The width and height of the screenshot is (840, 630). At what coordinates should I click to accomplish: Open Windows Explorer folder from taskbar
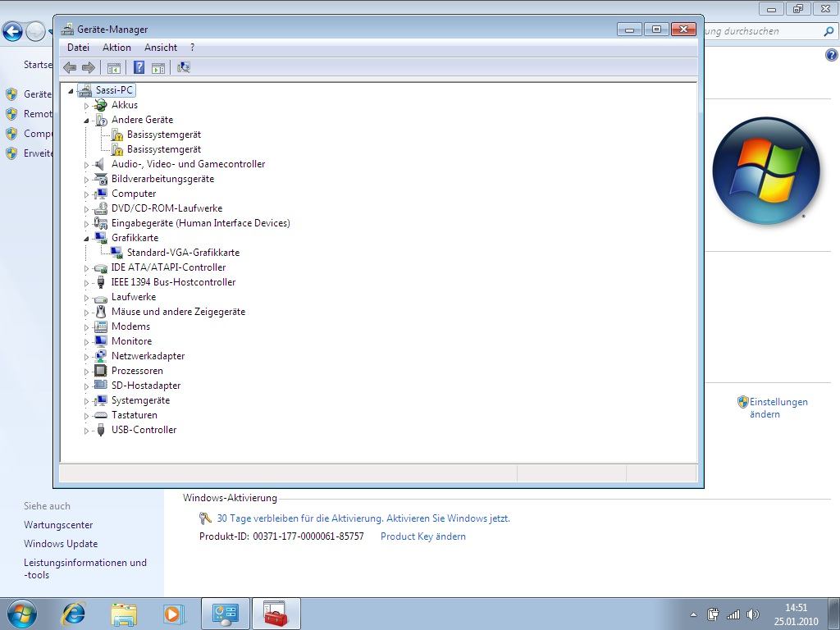[124, 614]
